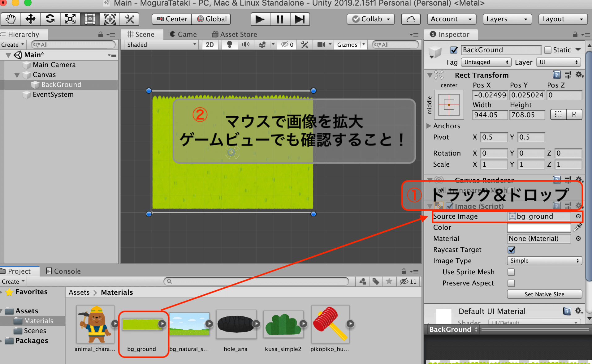Open the Layers dropdown
Screen dimensions: 592x364
[507, 19]
